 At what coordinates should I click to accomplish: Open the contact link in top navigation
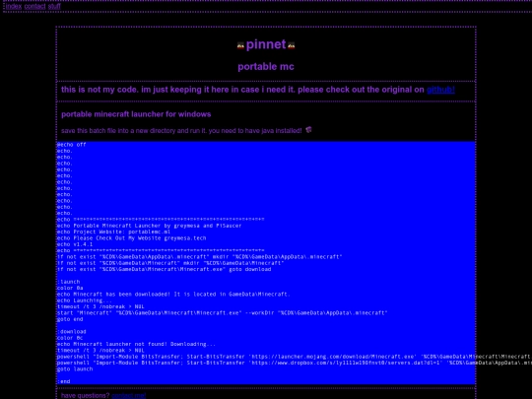(x=34, y=6)
